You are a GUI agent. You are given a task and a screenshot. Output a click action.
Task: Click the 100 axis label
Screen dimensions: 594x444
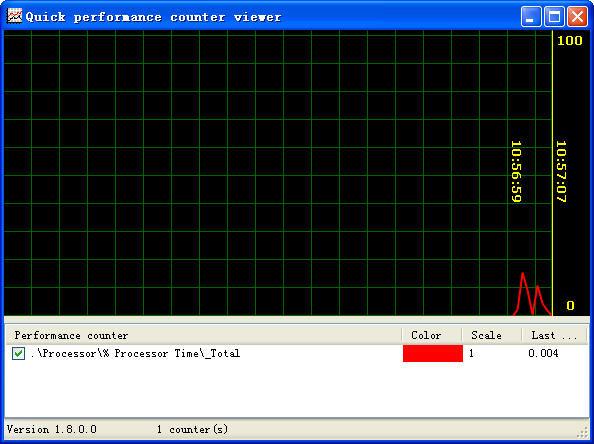point(569,41)
